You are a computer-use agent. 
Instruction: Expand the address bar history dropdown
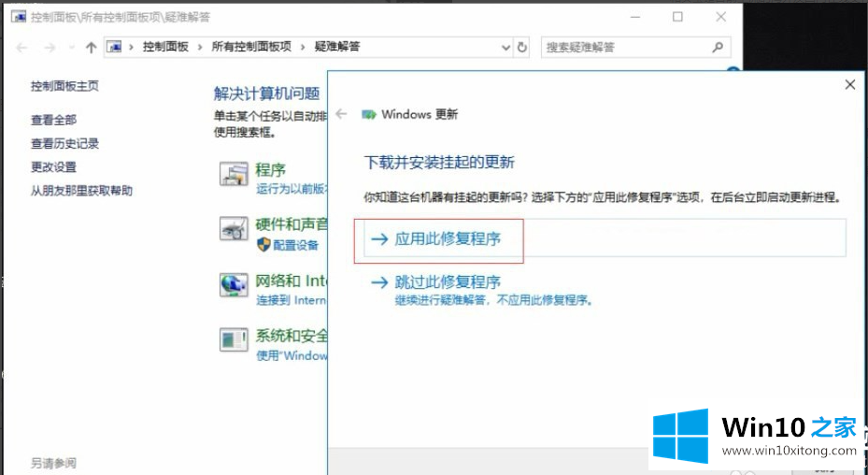(506, 47)
